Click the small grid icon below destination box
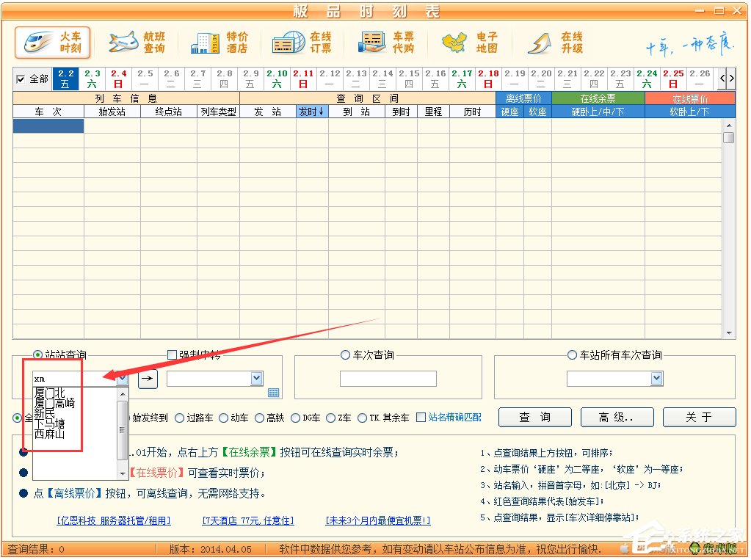The width and height of the screenshot is (751, 560). click(274, 393)
